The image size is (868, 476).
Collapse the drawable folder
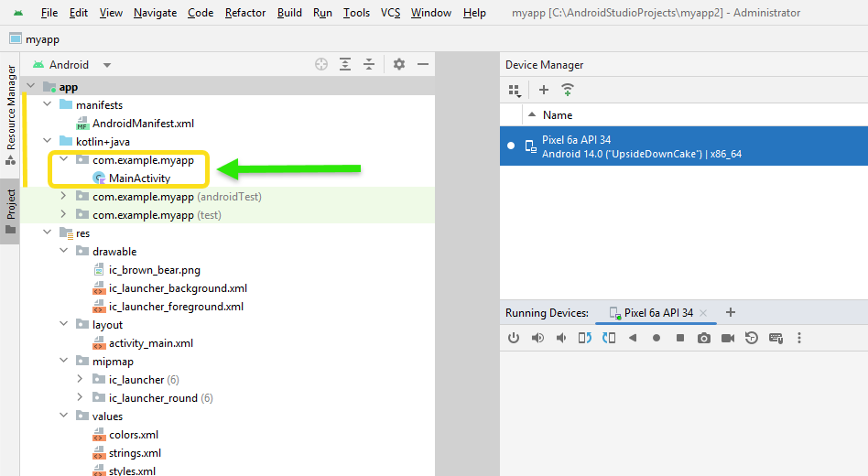pyautogui.click(x=63, y=251)
